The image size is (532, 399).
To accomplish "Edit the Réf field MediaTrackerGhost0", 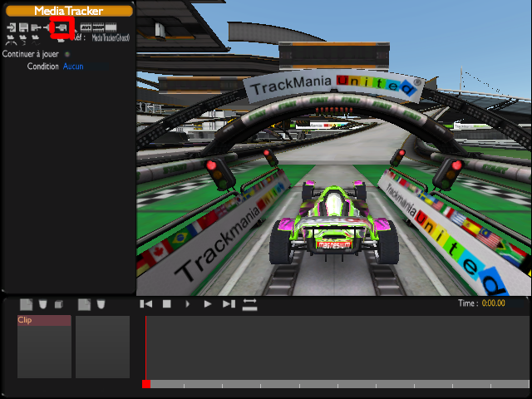I will pyautogui.click(x=111, y=38).
